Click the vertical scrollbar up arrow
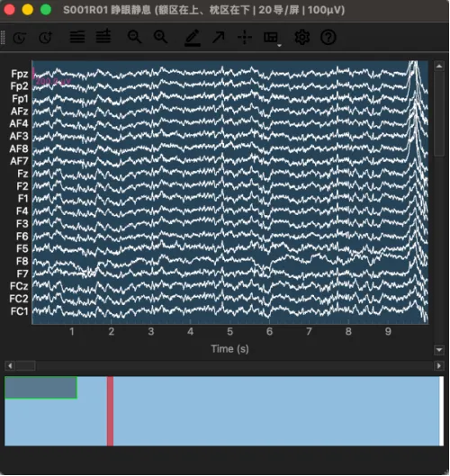450x476 pixels. coord(439,66)
